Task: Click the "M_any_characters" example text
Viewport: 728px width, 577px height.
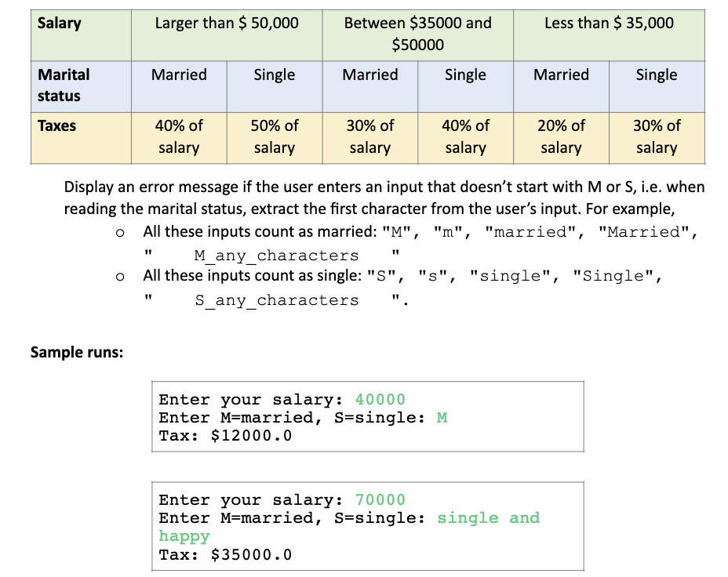Action: 276,256
